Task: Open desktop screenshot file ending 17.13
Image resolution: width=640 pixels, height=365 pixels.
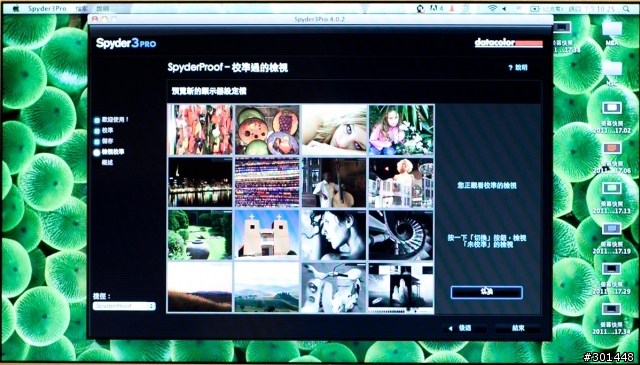Action: click(612, 198)
